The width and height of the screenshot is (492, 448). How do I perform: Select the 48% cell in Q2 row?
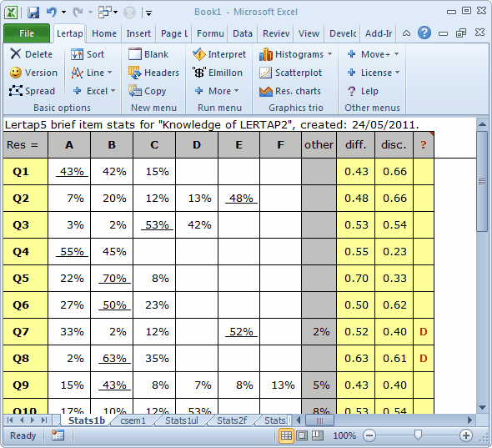pyautogui.click(x=239, y=198)
